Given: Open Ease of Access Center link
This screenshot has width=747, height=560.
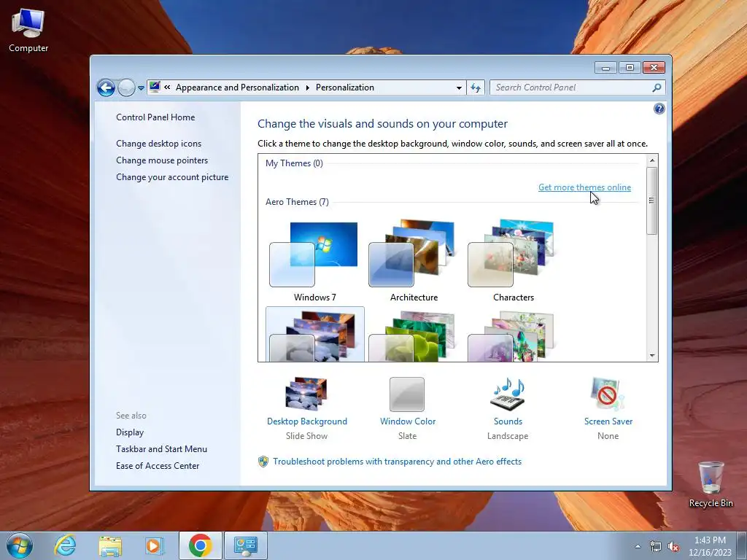Looking at the screenshot, I should 158,466.
